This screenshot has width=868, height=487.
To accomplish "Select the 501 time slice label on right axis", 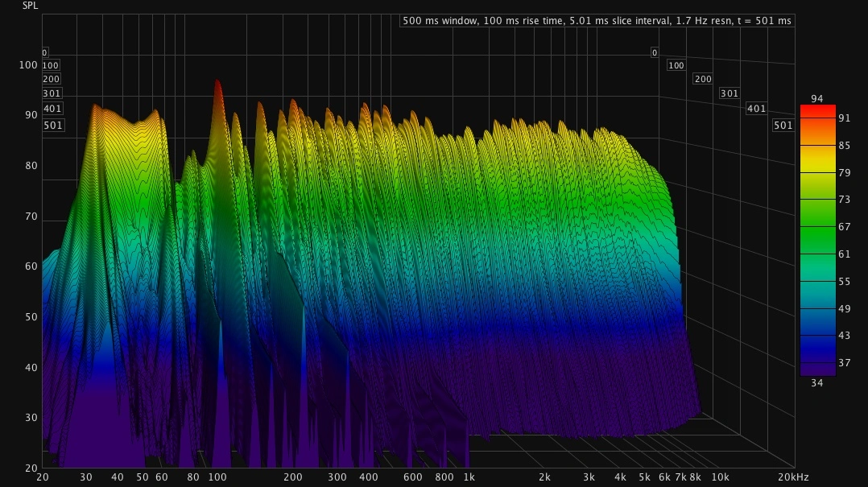I will (x=783, y=126).
